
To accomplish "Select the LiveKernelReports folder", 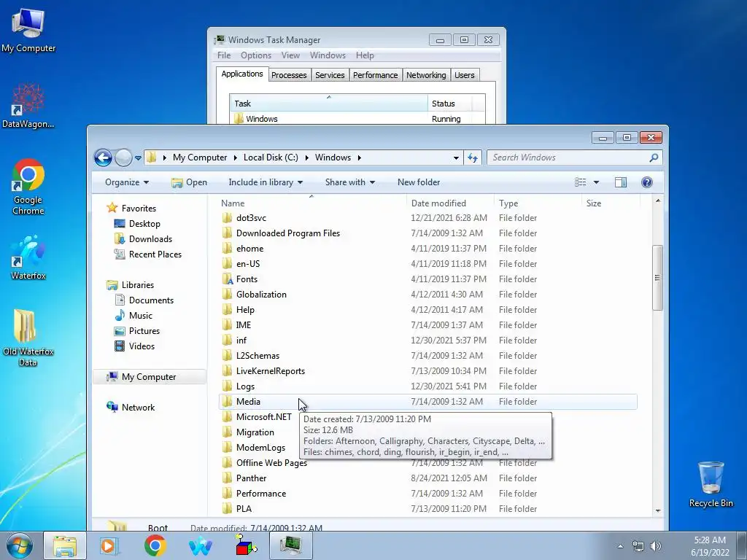I will pyautogui.click(x=270, y=371).
